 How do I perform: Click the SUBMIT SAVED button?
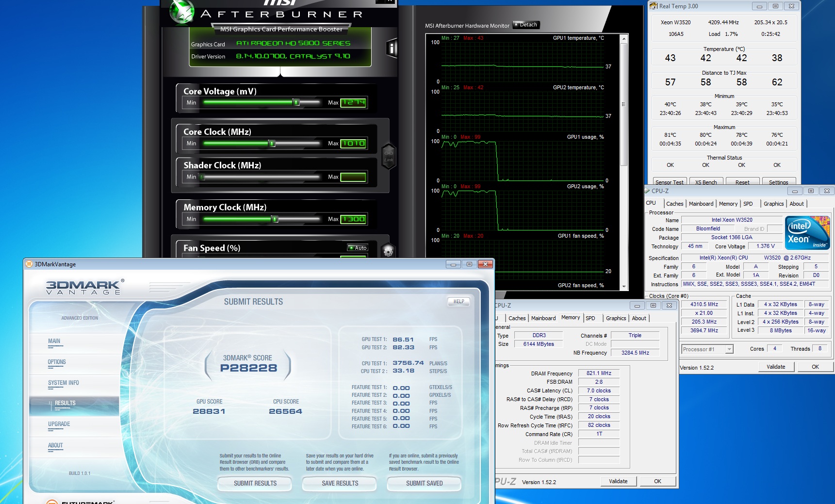425,483
